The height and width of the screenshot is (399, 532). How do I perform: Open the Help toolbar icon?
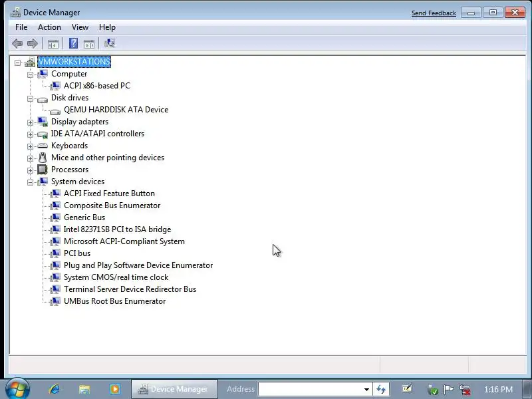(x=73, y=43)
